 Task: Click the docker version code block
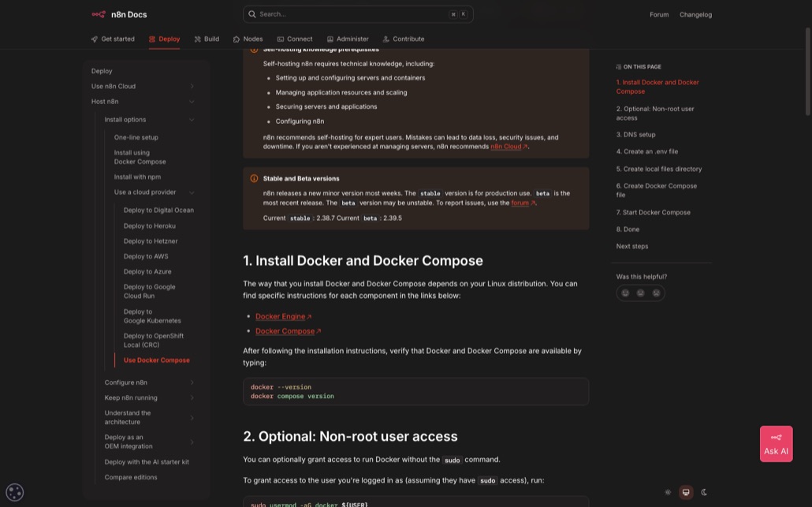coord(415,392)
